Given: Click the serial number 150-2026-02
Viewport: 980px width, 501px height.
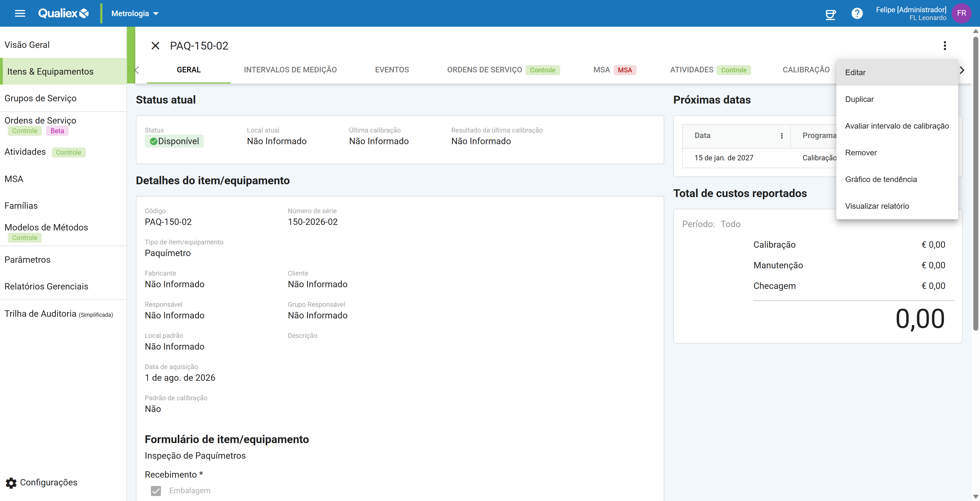Looking at the screenshot, I should click(x=312, y=222).
